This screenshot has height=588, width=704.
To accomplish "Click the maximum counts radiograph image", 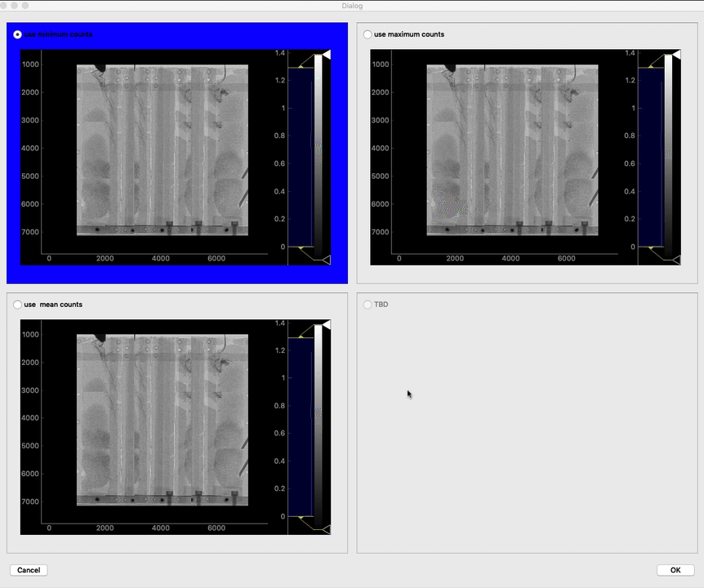I will click(512, 149).
